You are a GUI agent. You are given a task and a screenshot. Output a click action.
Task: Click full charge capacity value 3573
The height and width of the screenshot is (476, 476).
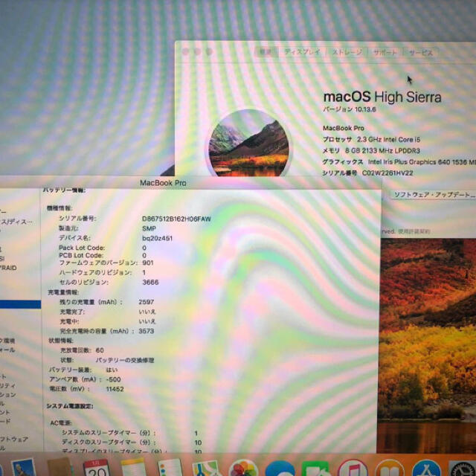(x=147, y=331)
